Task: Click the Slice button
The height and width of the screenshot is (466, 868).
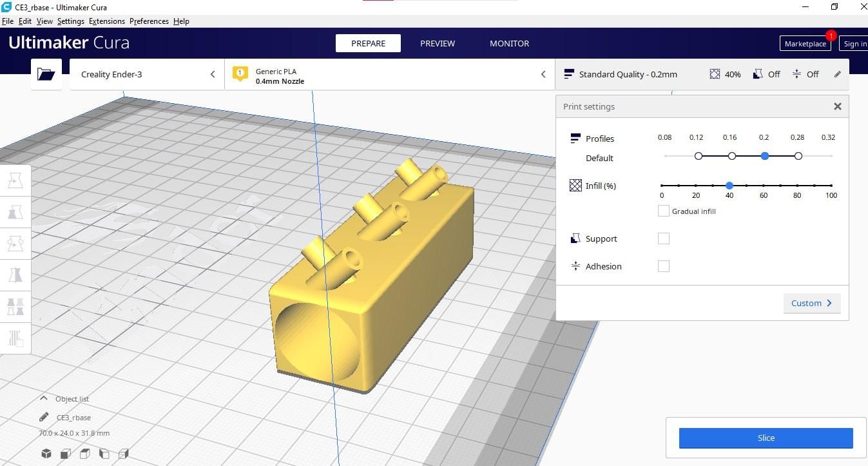Action: [x=766, y=438]
